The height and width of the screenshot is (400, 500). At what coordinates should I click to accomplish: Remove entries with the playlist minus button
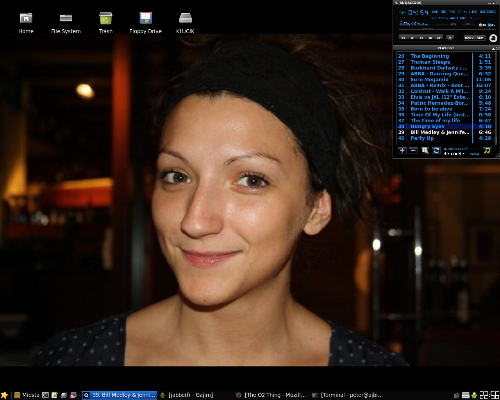[413, 151]
